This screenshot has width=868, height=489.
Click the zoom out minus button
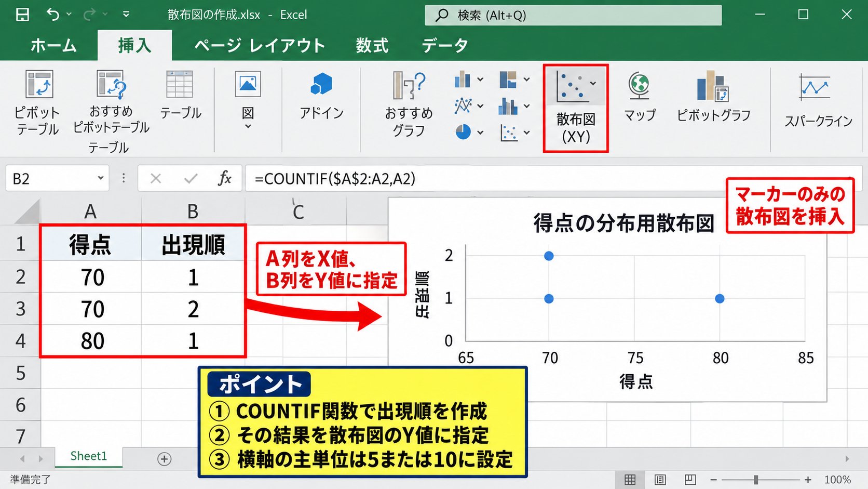click(714, 480)
